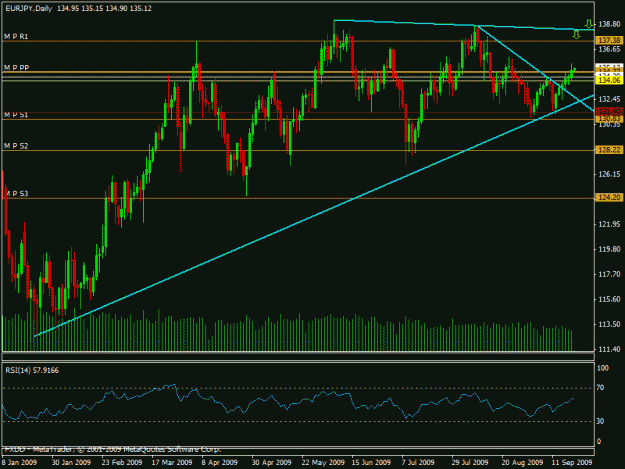Click the 20 Aug 2009 date label
The width and height of the screenshot is (625, 469).
pos(522,462)
